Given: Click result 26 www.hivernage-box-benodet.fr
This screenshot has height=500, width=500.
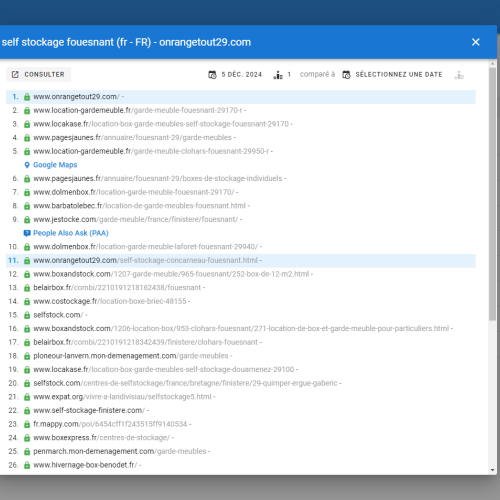Looking at the screenshot, I should click(x=85, y=465).
